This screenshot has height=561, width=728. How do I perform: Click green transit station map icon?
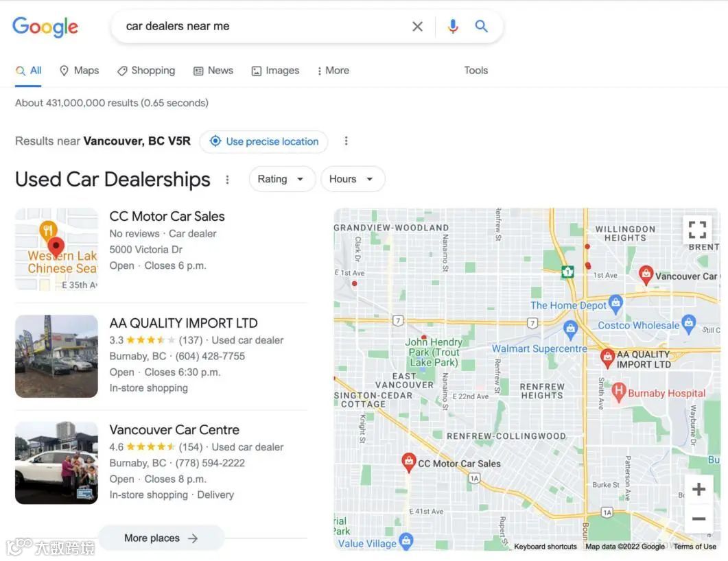(567, 272)
